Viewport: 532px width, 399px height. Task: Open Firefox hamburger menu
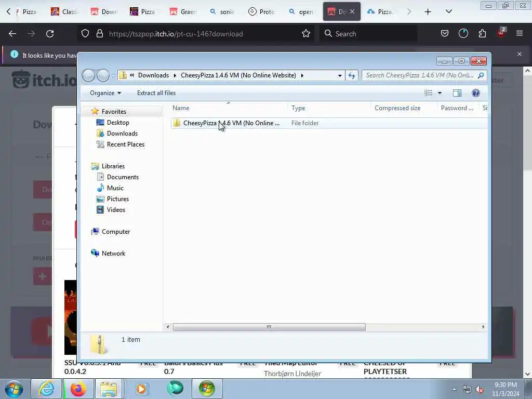tap(520, 33)
